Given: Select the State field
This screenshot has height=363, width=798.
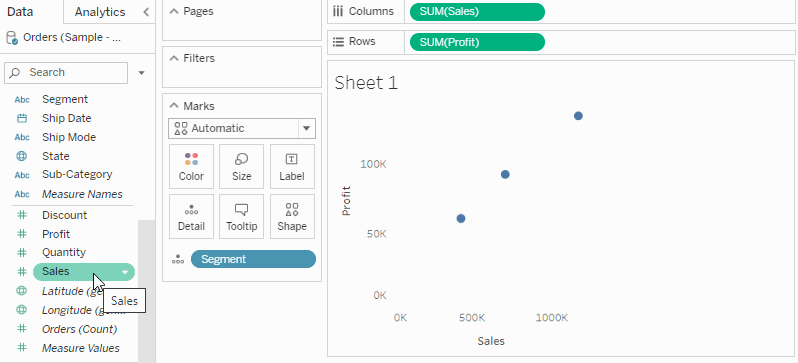Looking at the screenshot, I should click(55, 156).
